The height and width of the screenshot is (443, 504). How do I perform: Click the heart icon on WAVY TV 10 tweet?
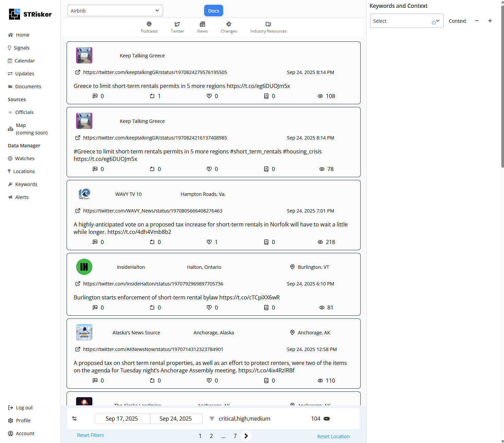[209, 242]
